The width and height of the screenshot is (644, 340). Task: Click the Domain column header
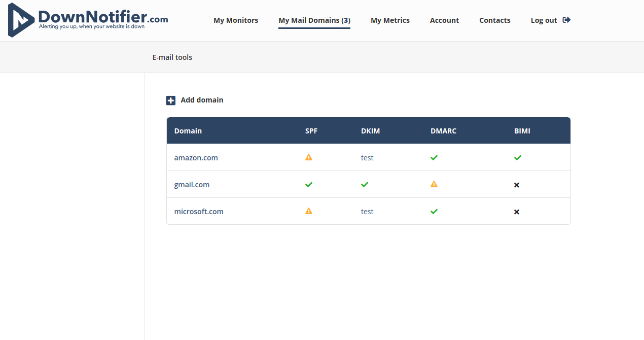188,131
